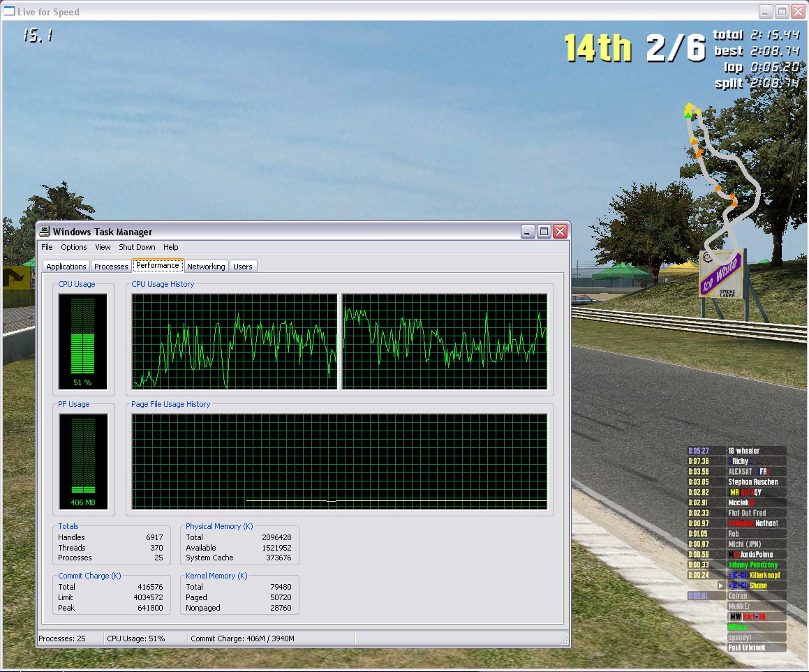
Task: Switch to the Users tab
Action: [242, 266]
